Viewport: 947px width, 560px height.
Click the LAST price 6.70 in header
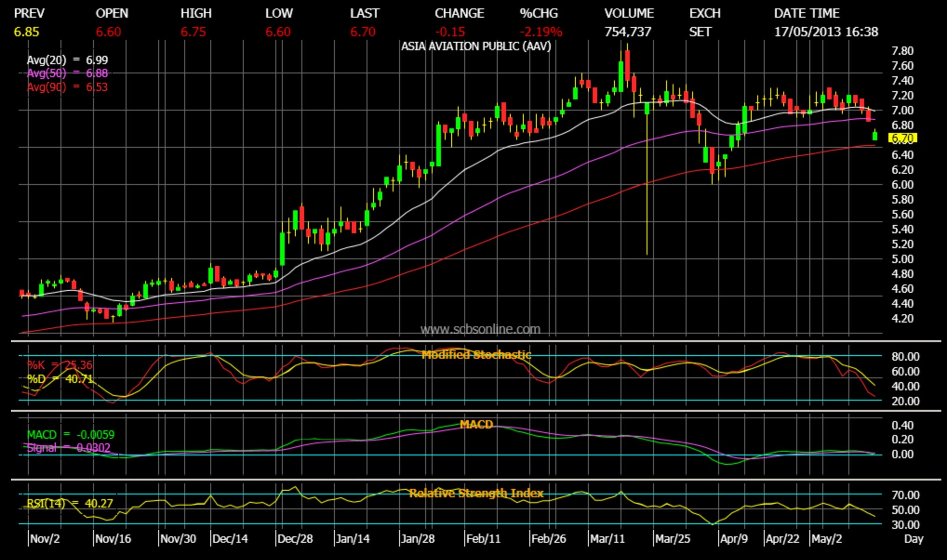point(363,32)
